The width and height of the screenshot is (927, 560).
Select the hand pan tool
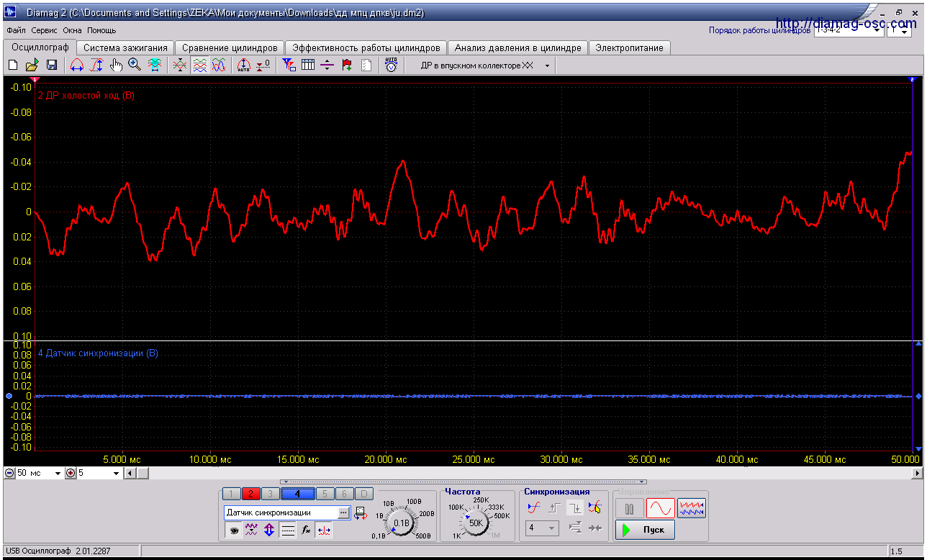click(116, 66)
